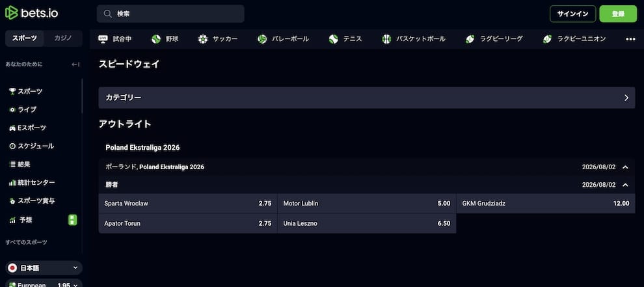Open the 統計センター sidebar link
The height and width of the screenshot is (287, 644).
pyautogui.click(x=36, y=183)
